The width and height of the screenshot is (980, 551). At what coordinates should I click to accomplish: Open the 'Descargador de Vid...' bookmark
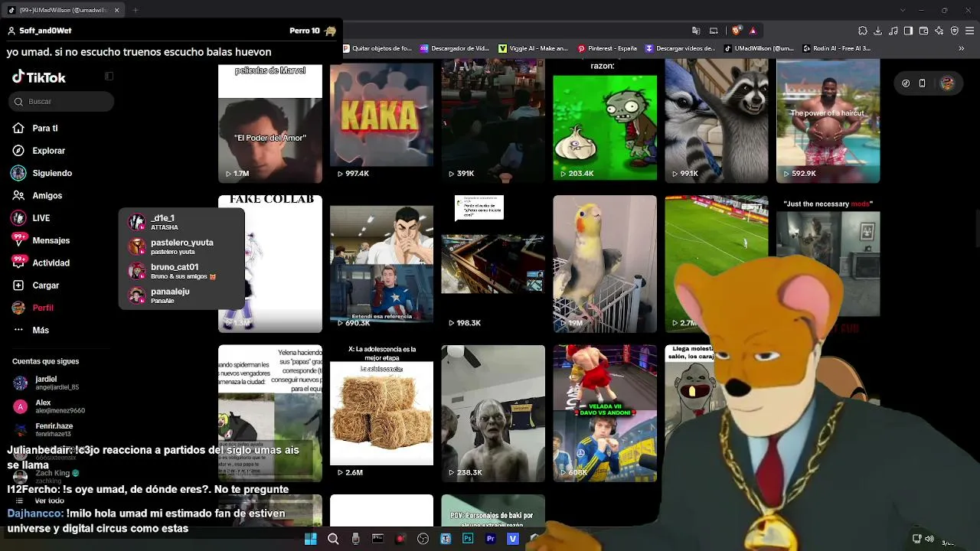[x=455, y=48]
